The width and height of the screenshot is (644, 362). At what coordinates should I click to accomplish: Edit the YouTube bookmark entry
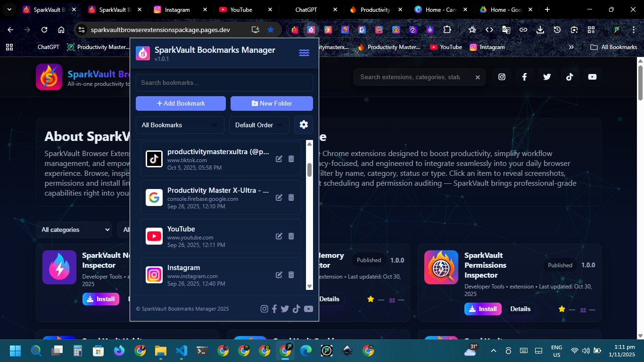tap(279, 236)
